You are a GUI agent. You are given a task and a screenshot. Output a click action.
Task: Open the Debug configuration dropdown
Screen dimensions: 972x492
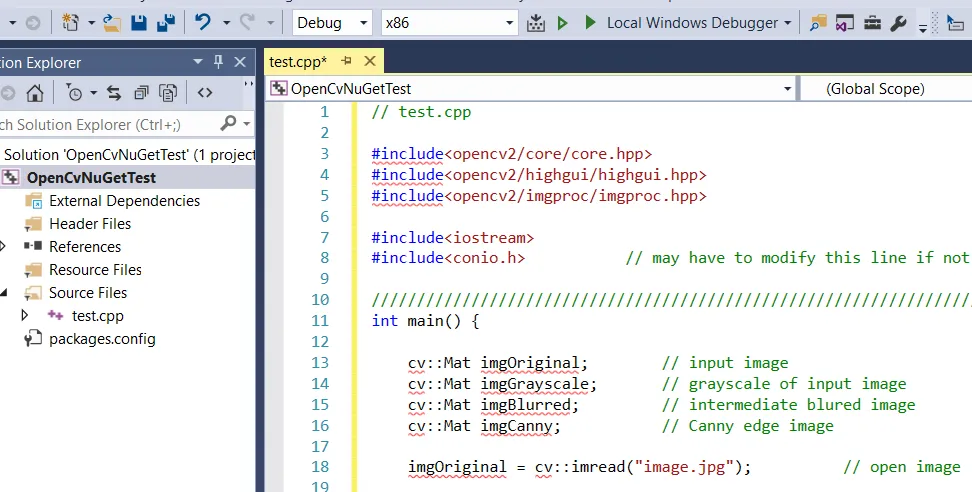[332, 23]
